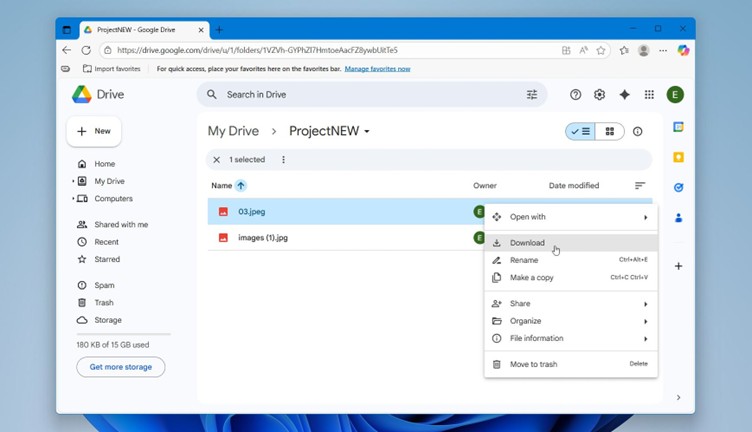The image size is (752, 432).
Task: Switch to grid layout view
Action: [609, 131]
